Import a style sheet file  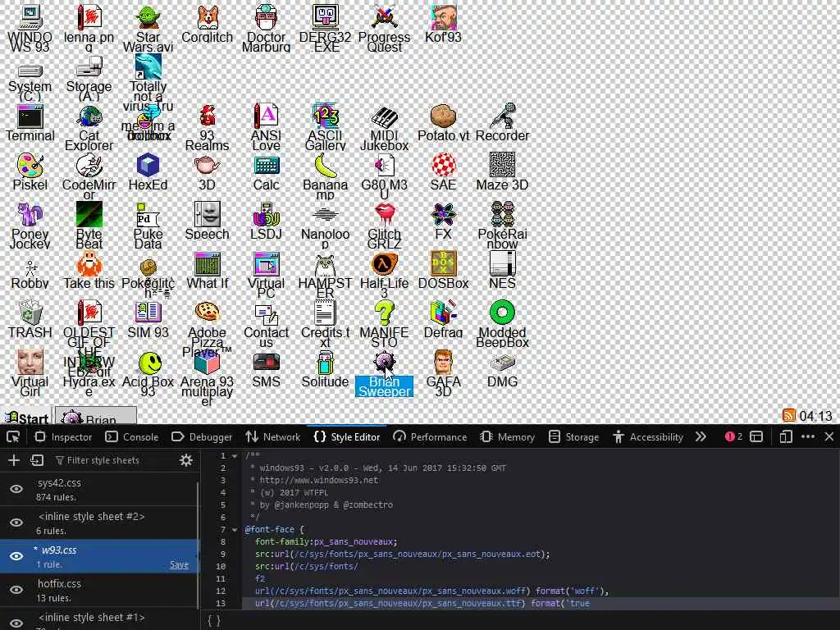[37, 460]
